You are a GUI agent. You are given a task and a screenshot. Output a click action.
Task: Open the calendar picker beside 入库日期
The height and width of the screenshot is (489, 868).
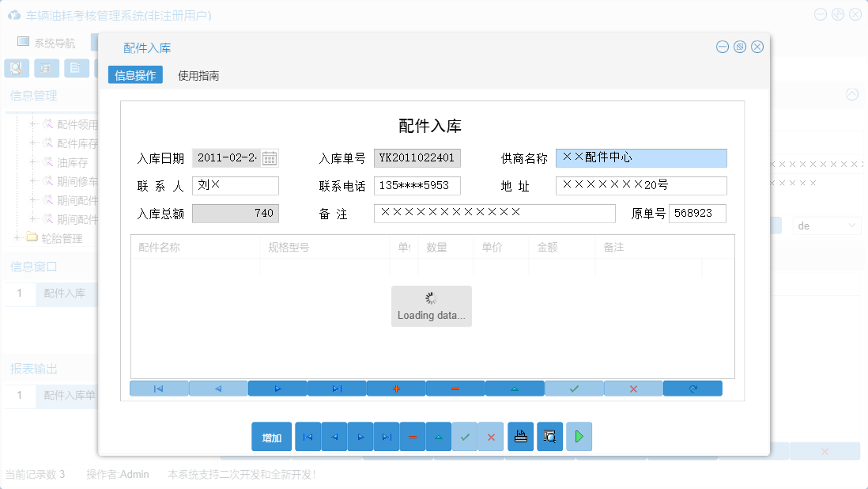pos(269,157)
